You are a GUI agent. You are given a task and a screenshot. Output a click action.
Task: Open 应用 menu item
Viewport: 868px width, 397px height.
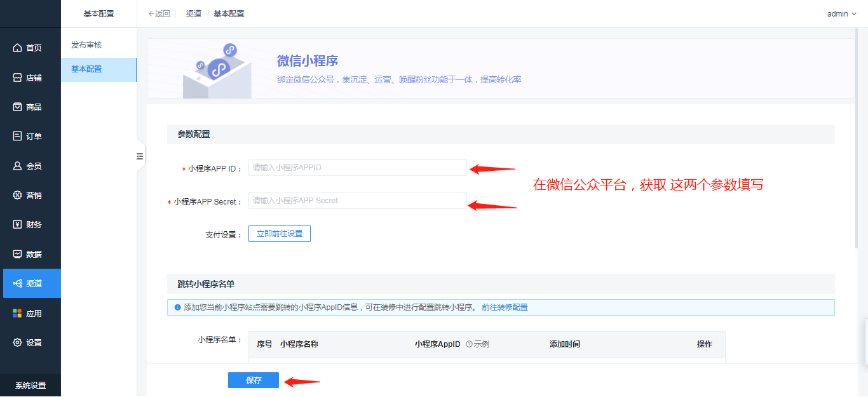tap(31, 313)
